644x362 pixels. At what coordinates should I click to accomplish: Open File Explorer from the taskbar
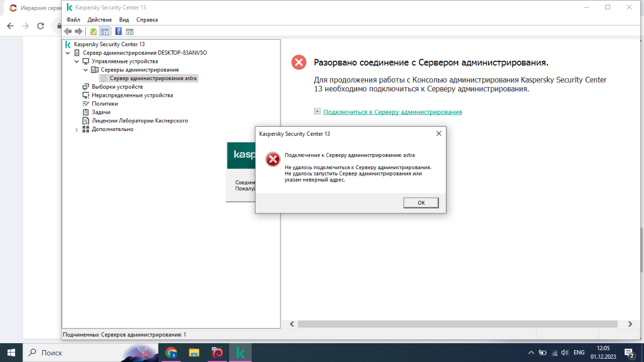point(194,353)
